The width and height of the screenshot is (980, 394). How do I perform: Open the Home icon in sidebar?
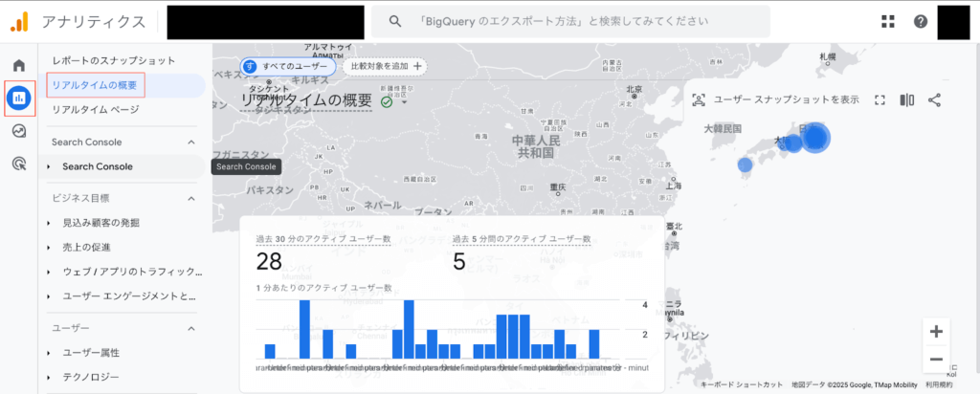pyautogui.click(x=19, y=65)
